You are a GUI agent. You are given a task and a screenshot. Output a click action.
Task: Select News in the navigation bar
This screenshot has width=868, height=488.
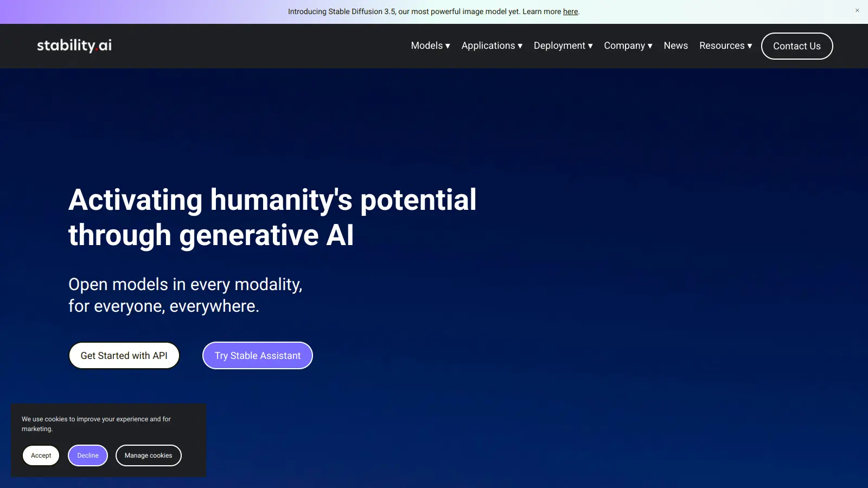(675, 46)
